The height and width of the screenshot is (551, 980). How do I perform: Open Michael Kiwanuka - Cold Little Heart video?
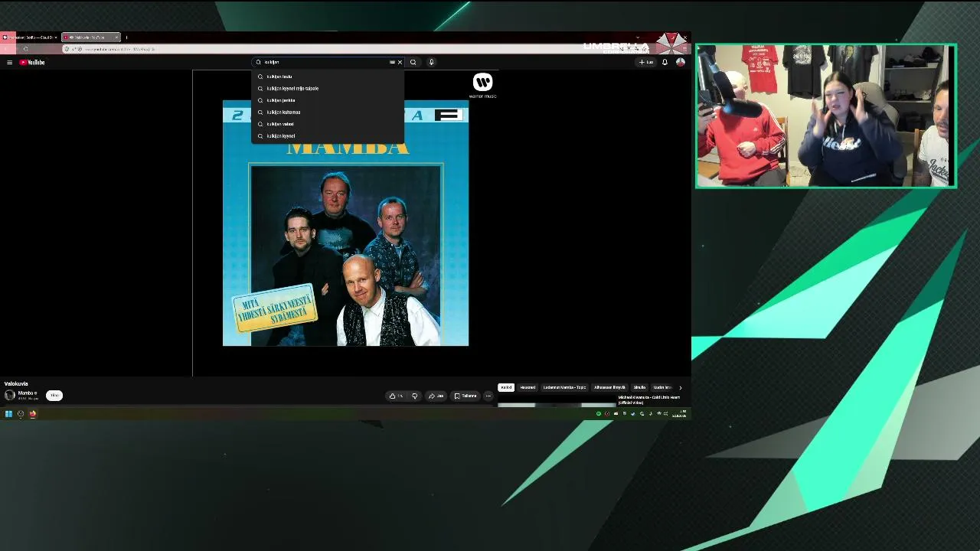coord(648,400)
